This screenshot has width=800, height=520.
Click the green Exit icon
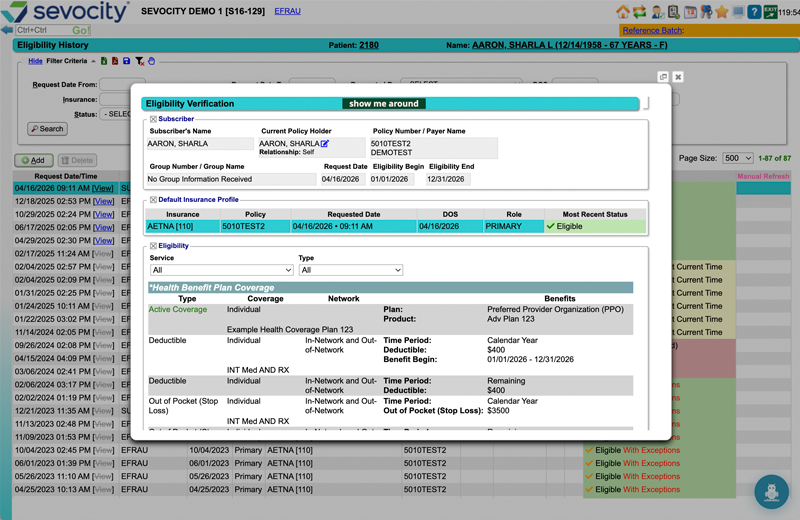click(770, 11)
